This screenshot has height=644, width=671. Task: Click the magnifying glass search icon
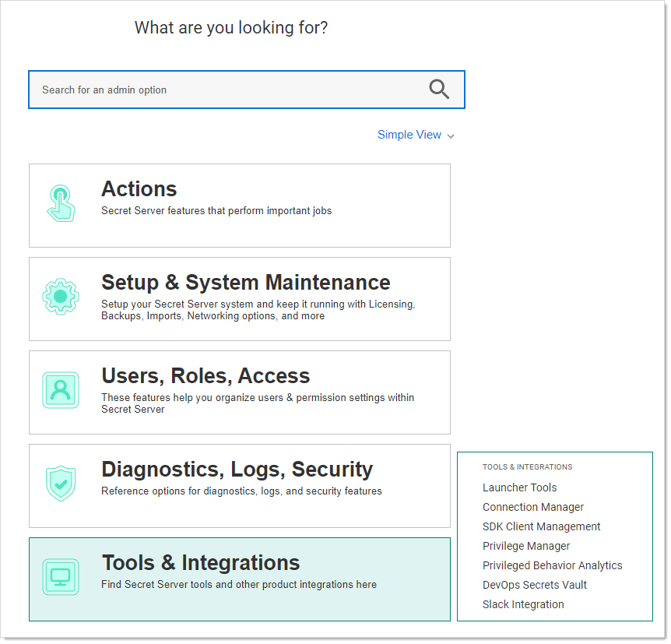[439, 90]
